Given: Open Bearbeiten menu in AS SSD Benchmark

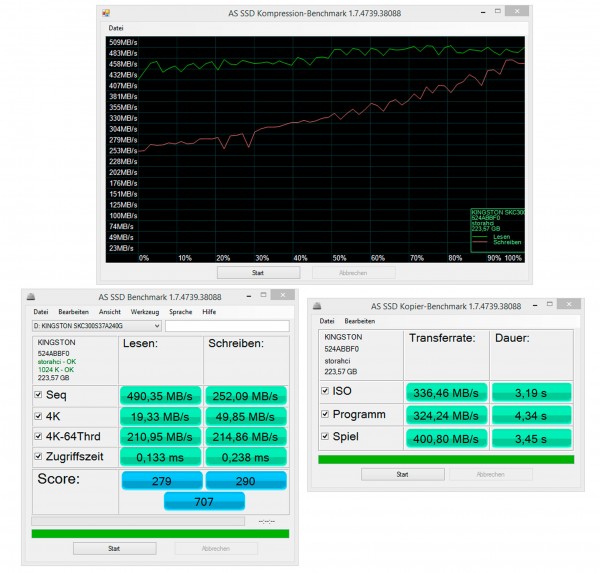Looking at the screenshot, I should click(x=73, y=312).
